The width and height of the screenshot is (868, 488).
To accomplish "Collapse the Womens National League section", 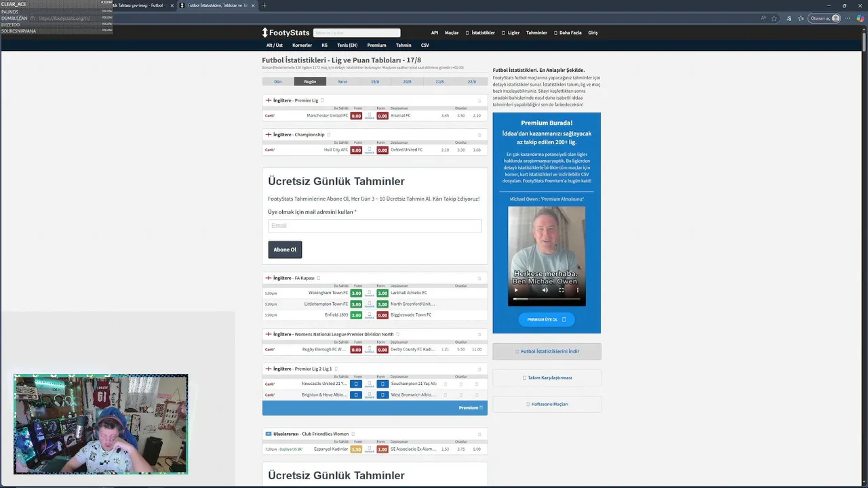I will point(479,334).
